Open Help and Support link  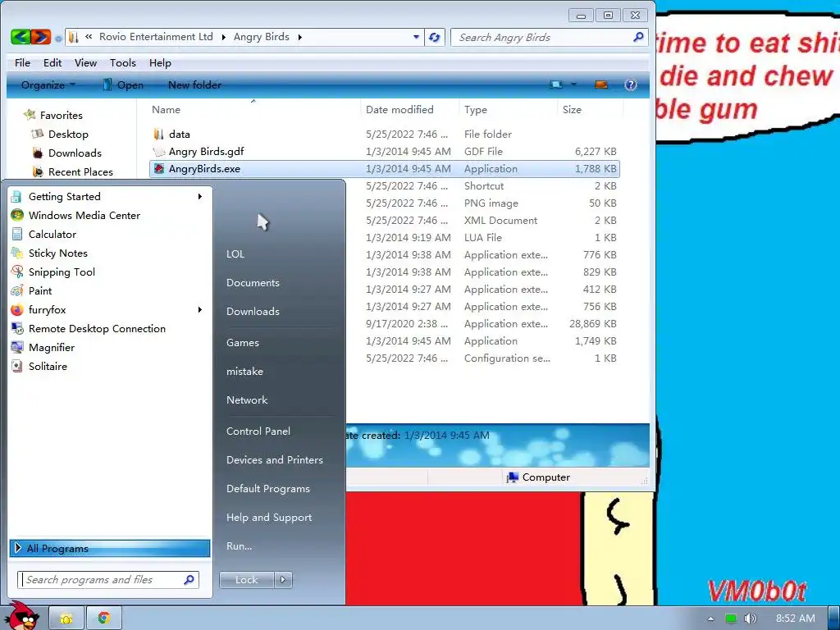coord(269,517)
